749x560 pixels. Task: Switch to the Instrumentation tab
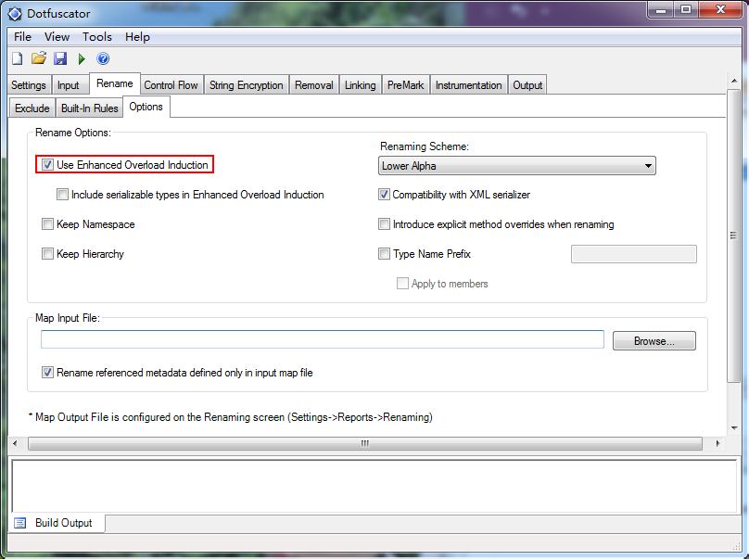click(x=469, y=85)
